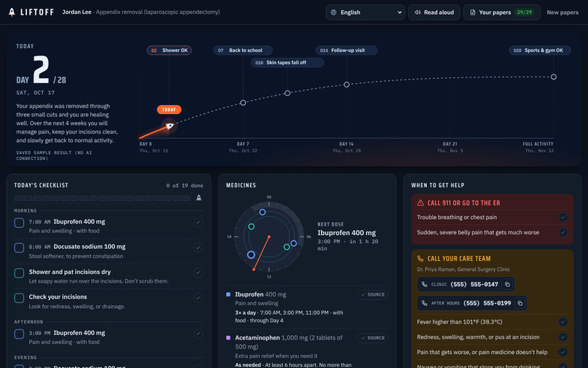Viewport: 588px width, 368px height.
Task: Click verified icon on 3:00 PM Ibuprofen row
Action: pos(198,333)
